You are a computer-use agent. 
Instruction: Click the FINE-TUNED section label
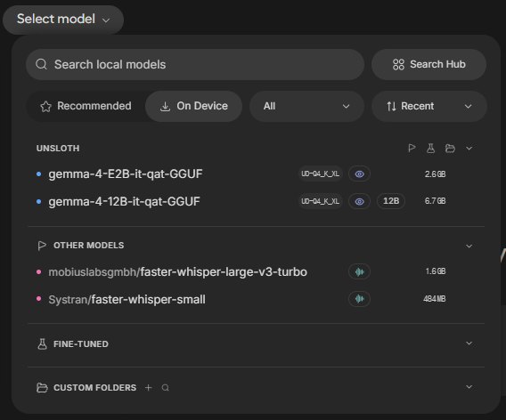tap(81, 344)
